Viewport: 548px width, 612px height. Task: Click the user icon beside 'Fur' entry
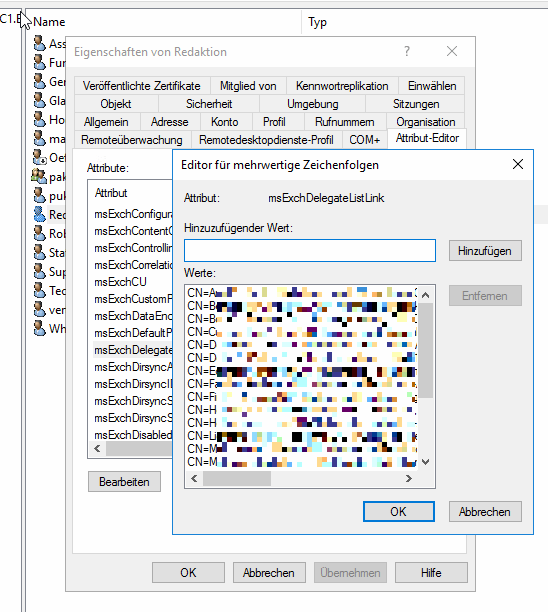click(x=39, y=62)
